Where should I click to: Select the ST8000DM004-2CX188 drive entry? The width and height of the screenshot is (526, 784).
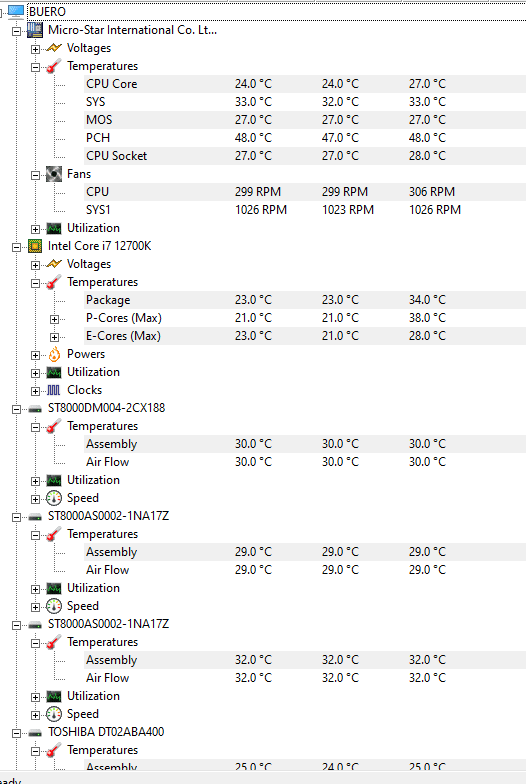pyautogui.click(x=106, y=408)
